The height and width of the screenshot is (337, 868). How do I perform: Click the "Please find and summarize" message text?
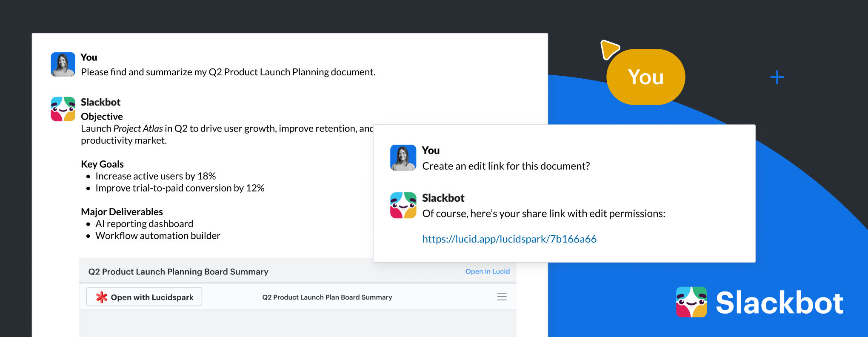228,72
